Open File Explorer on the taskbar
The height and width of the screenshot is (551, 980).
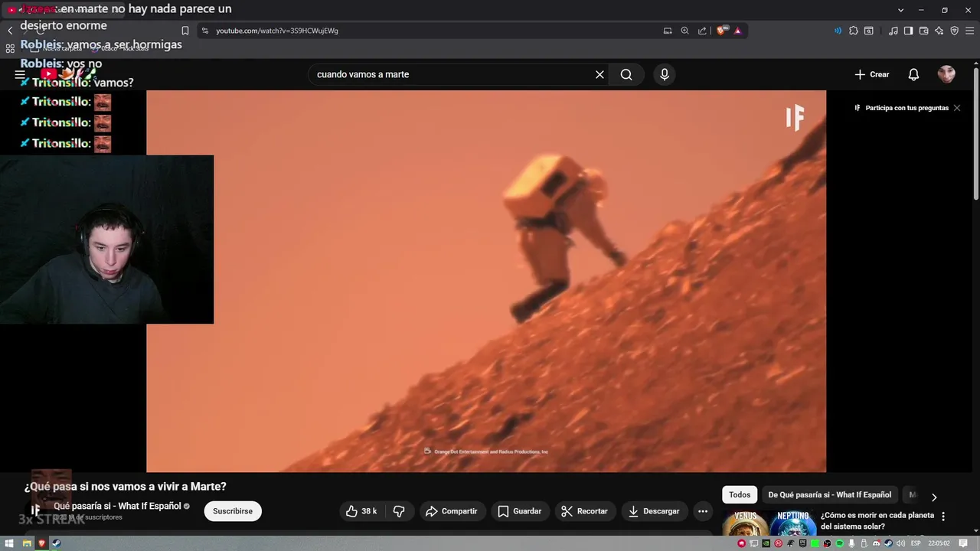click(x=27, y=543)
